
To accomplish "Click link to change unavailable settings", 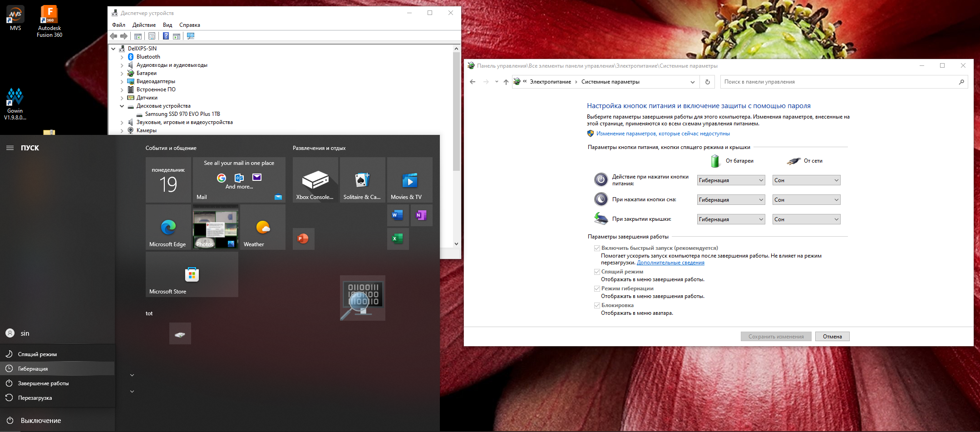I will 663,134.
